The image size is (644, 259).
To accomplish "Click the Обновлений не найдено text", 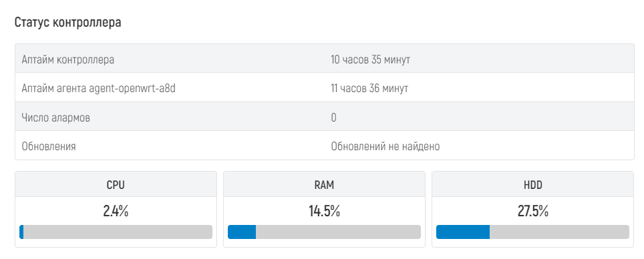I will pos(385,147).
